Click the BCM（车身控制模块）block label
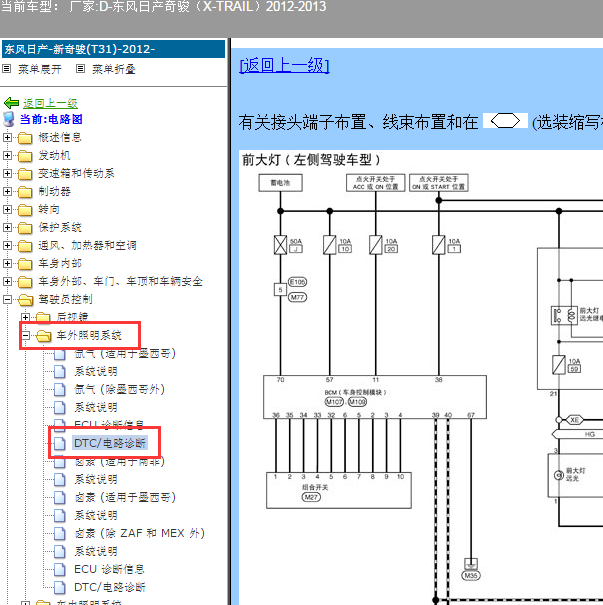 tap(355, 392)
